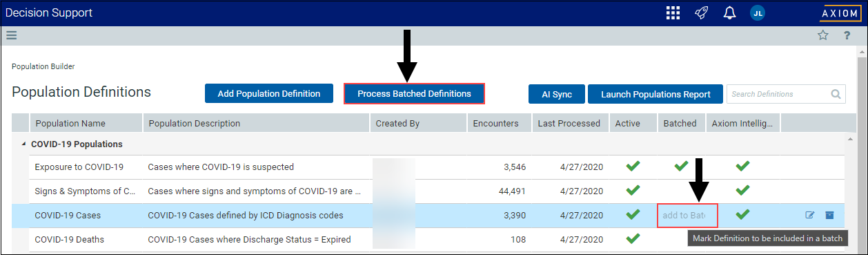Open help question mark icon
Image resolution: width=868 pixels, height=255 pixels.
click(847, 36)
